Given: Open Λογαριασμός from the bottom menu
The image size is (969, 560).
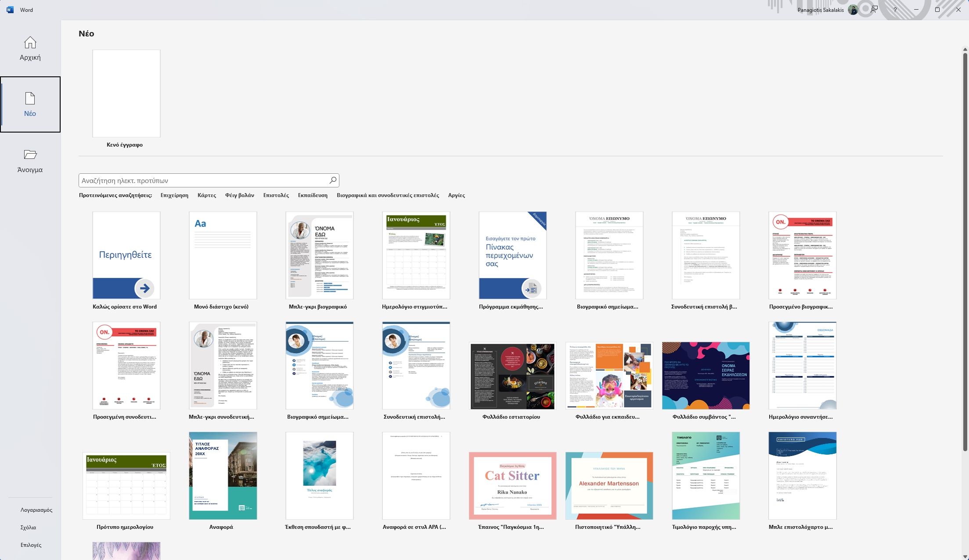Looking at the screenshot, I should pos(36,510).
